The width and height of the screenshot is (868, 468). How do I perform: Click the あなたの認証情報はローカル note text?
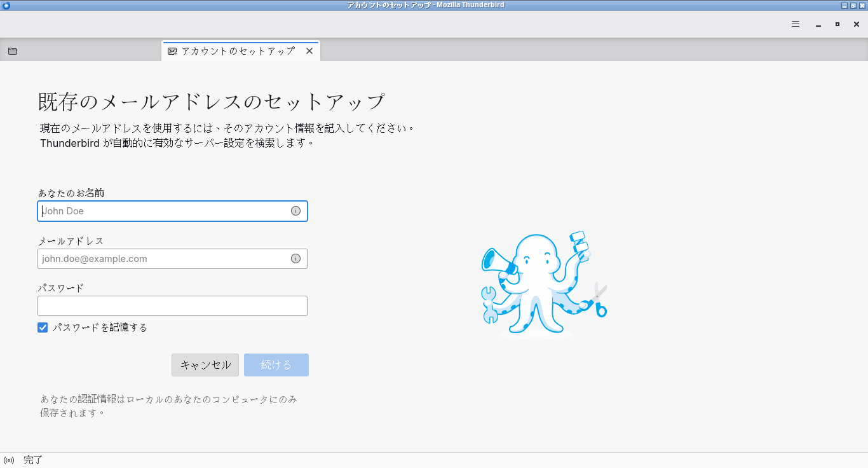[x=169, y=406]
